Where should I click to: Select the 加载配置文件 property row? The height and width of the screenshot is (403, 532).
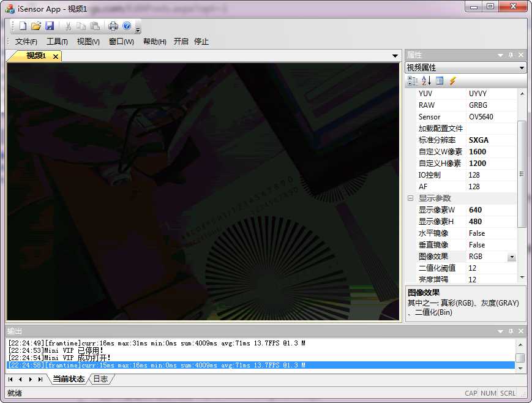point(466,129)
